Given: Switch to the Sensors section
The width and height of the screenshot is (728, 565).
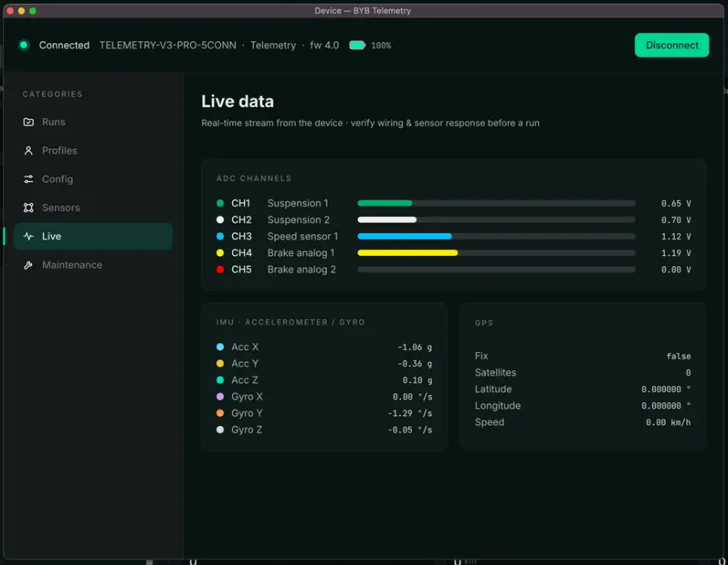Looking at the screenshot, I should point(93,208).
